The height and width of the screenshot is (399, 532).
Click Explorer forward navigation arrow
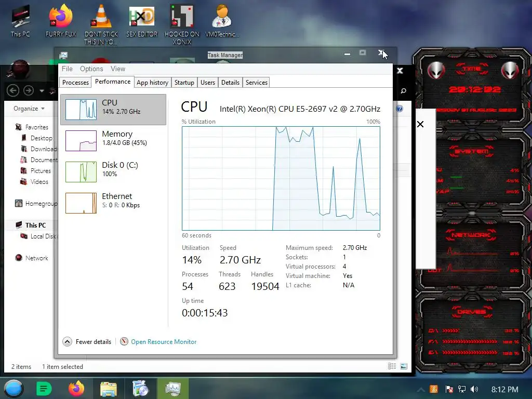click(29, 90)
